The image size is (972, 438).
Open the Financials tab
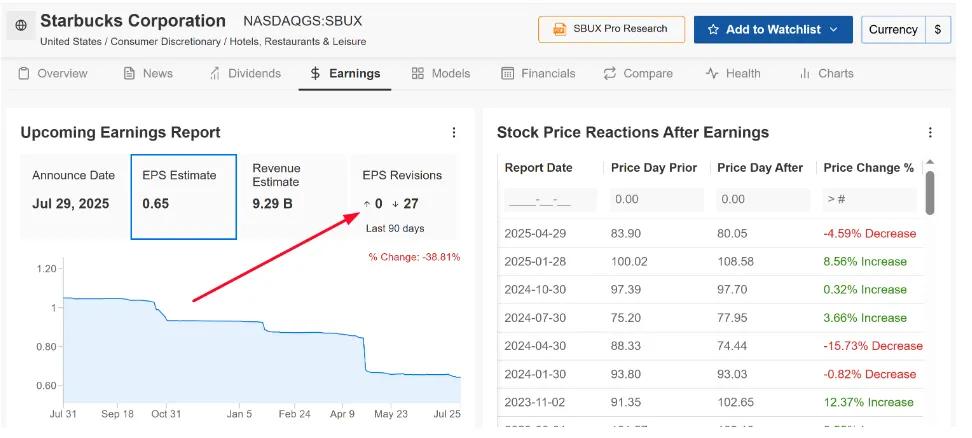click(x=538, y=73)
